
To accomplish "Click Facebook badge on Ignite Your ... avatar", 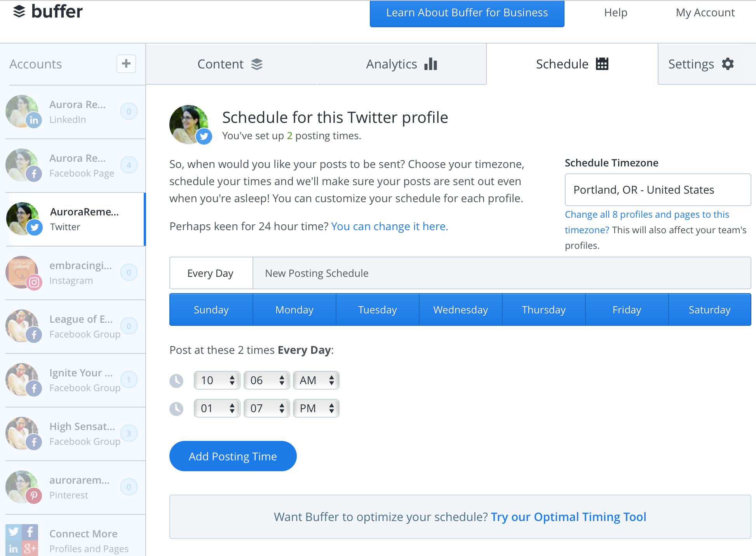I will [34, 388].
